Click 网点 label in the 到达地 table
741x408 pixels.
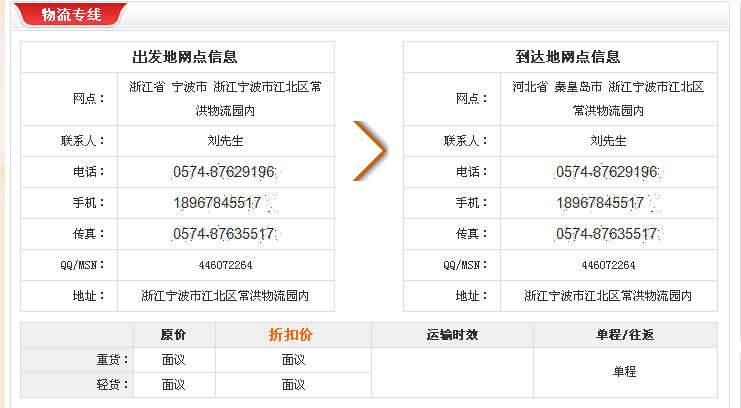click(x=472, y=98)
